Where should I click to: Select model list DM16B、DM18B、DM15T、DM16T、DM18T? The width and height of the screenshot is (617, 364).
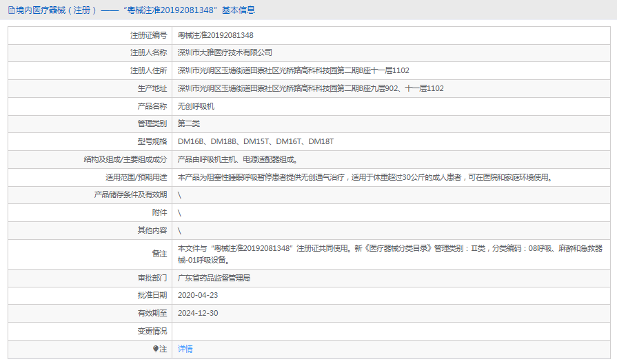coord(256,141)
